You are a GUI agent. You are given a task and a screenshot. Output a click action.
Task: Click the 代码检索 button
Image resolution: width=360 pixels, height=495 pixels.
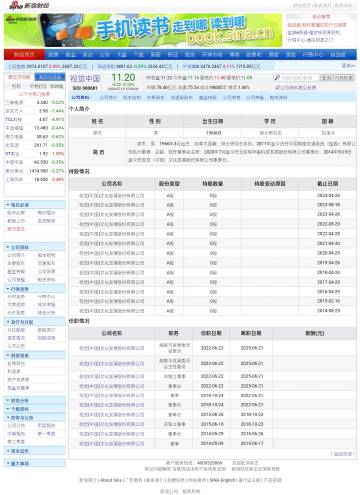pos(343,78)
